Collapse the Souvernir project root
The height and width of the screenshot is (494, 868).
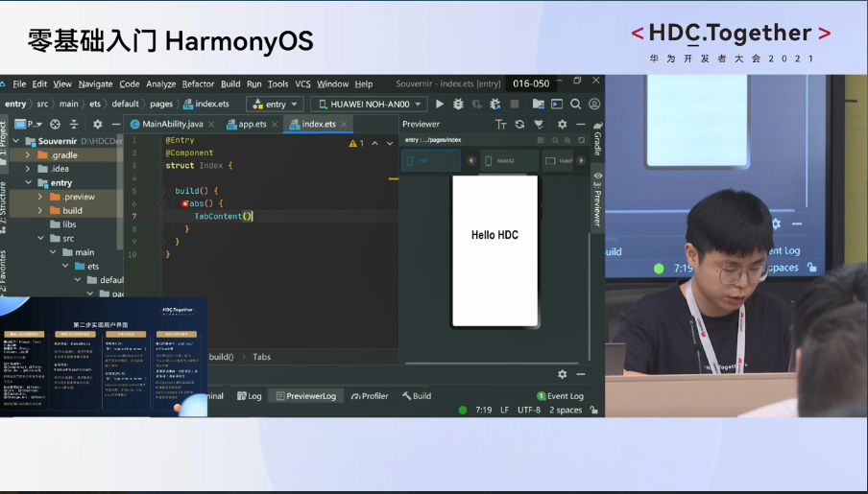(15, 141)
